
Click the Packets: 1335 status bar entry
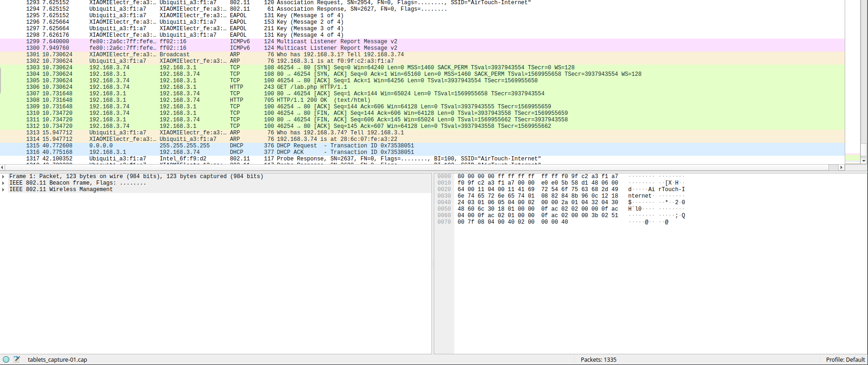click(599, 359)
